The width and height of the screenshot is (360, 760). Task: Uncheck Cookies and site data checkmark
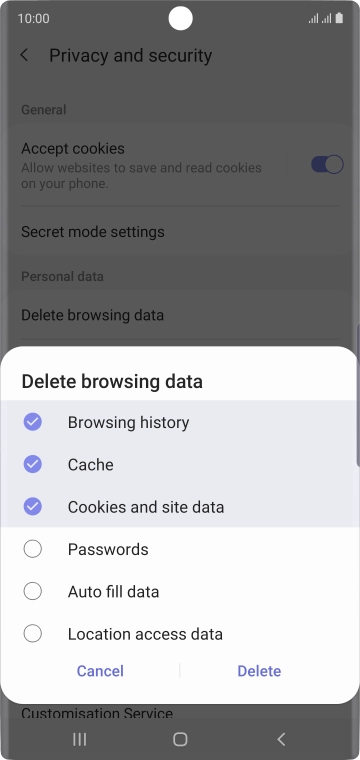(32, 507)
